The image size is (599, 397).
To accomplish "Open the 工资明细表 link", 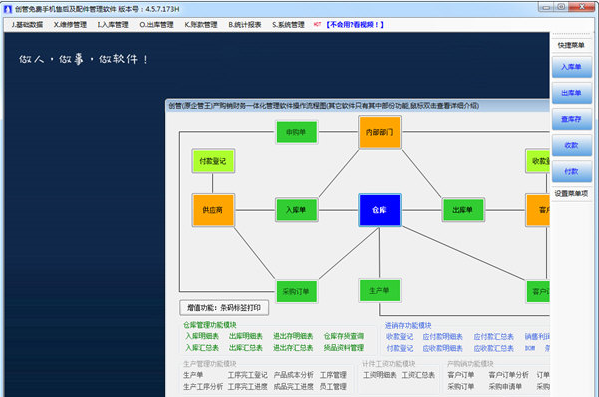I will (x=380, y=375).
